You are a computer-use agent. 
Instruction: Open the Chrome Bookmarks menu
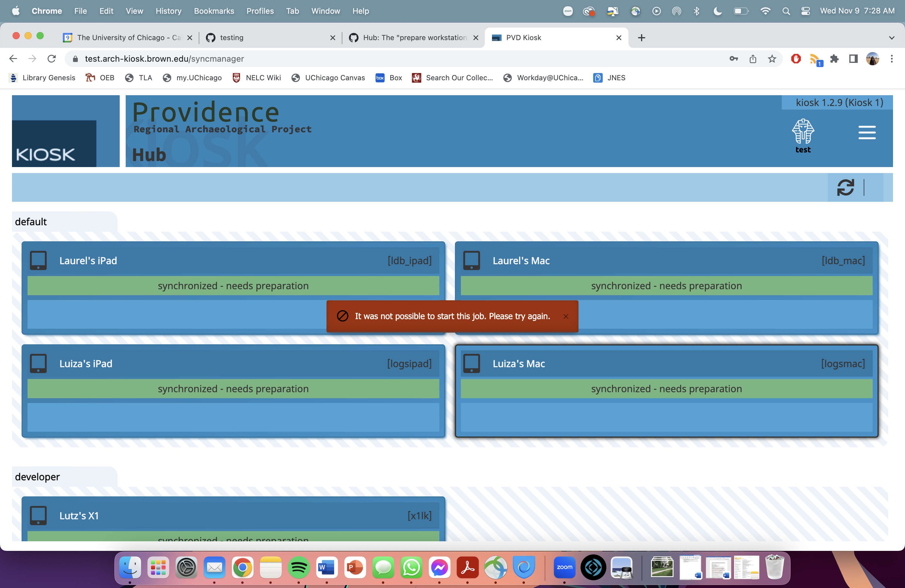(214, 11)
